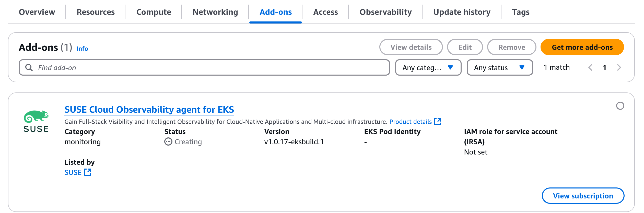644x213 pixels.
Task: Open the Tags tab
Action: click(x=521, y=12)
